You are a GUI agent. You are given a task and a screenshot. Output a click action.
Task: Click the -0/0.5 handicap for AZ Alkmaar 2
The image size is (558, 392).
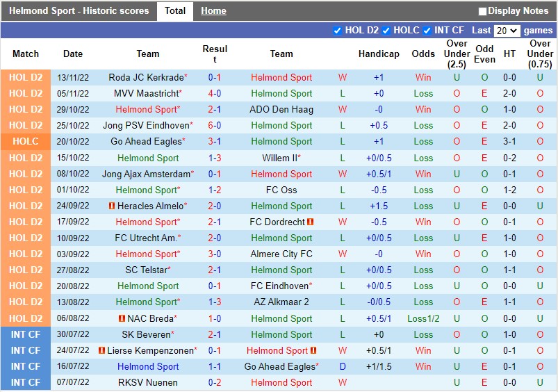pos(379,302)
